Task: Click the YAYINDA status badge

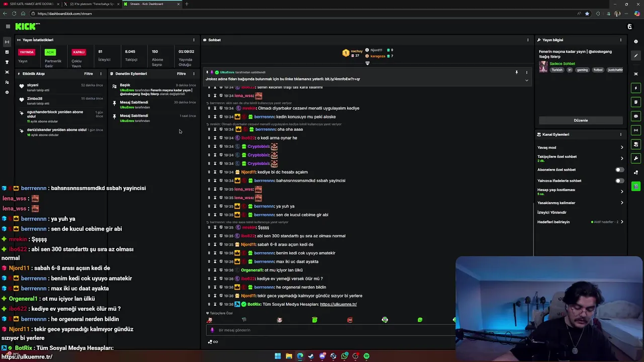Action: pyautogui.click(x=27, y=52)
